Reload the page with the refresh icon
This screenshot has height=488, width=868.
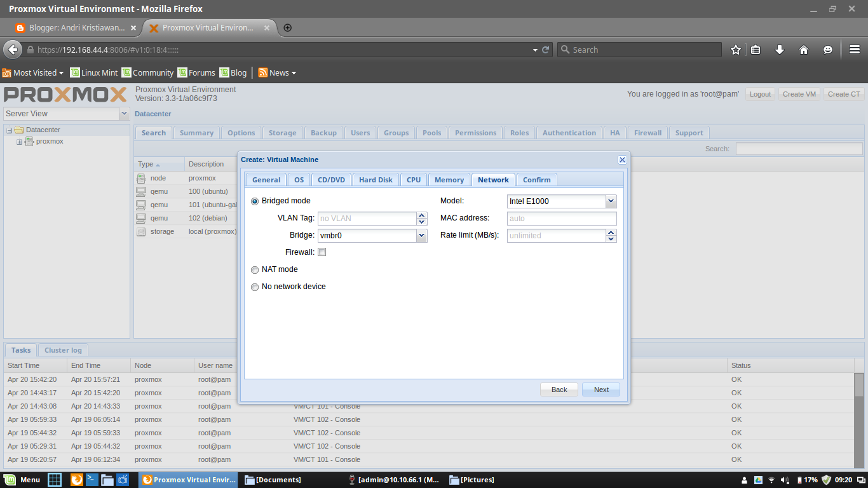pos(545,50)
